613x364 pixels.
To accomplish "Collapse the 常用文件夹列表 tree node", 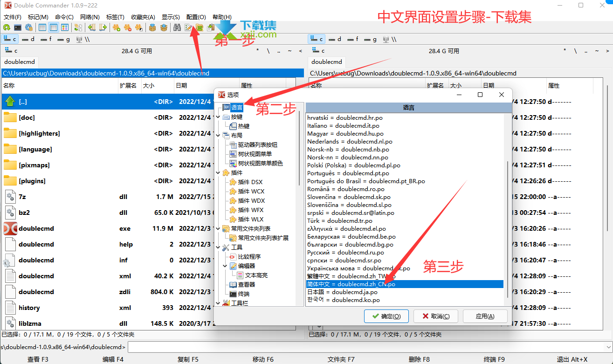I will 218,228.
